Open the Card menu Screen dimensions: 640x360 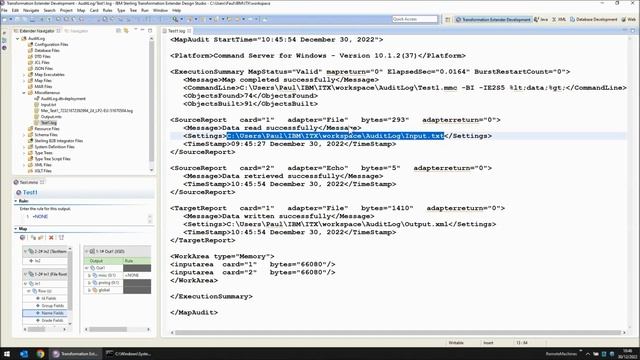94,10
